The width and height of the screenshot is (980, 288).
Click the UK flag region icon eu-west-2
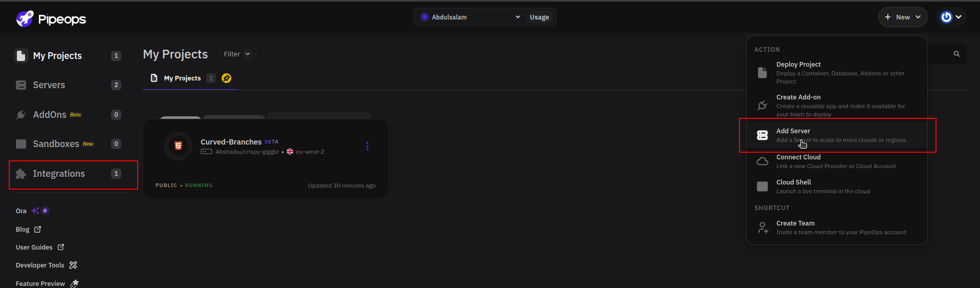(290, 152)
